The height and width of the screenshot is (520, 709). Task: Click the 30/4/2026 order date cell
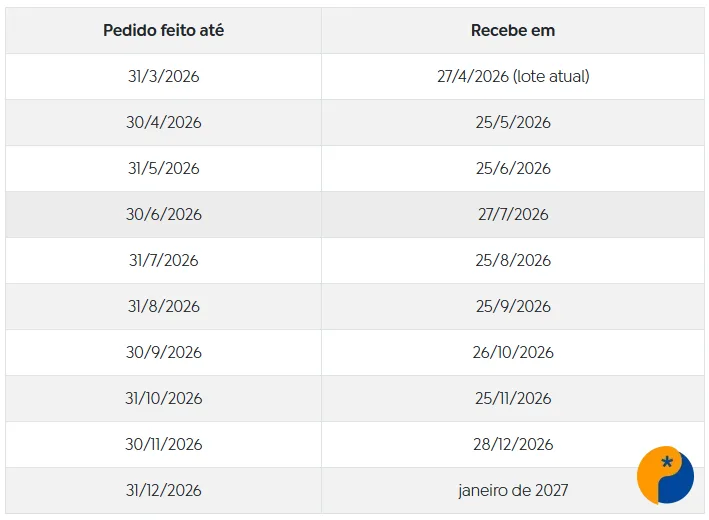pyautogui.click(x=163, y=122)
